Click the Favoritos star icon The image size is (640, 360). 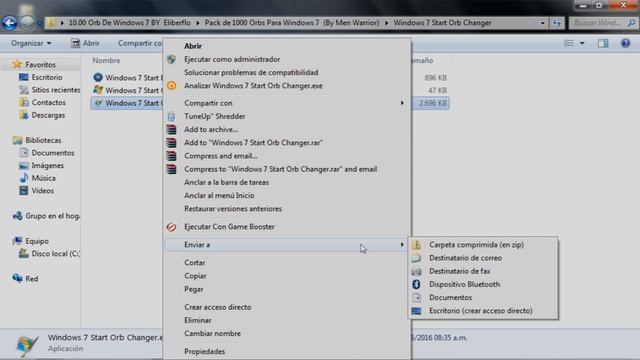pos(17,64)
